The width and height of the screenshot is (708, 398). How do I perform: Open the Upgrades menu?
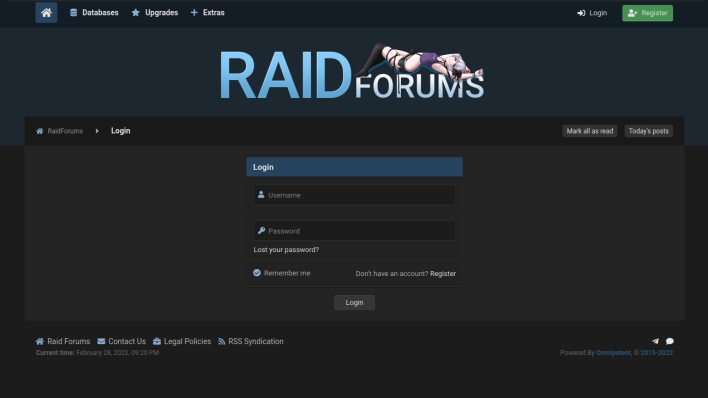154,13
